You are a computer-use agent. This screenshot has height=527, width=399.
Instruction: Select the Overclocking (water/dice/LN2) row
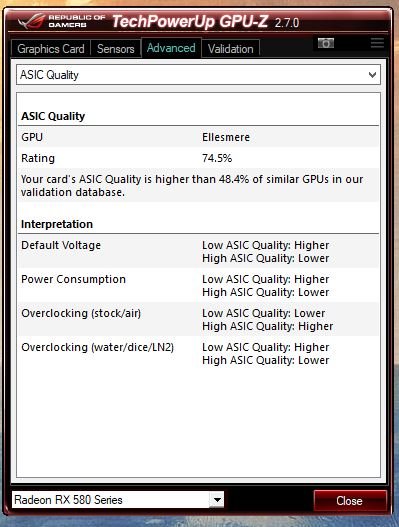pos(198,353)
